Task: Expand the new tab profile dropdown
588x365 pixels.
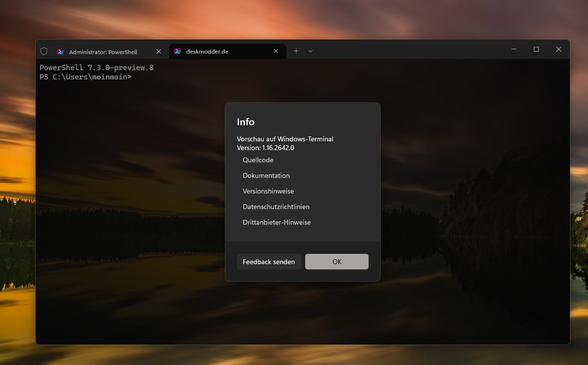Action: click(x=311, y=51)
